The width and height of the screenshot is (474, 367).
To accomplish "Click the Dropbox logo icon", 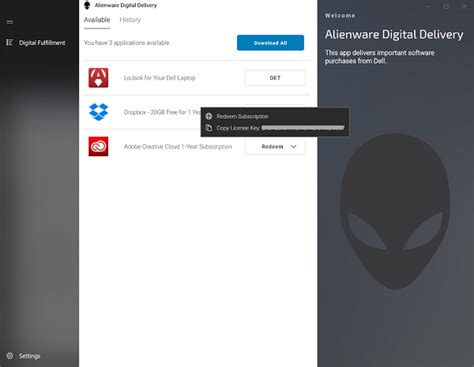I will [x=99, y=112].
